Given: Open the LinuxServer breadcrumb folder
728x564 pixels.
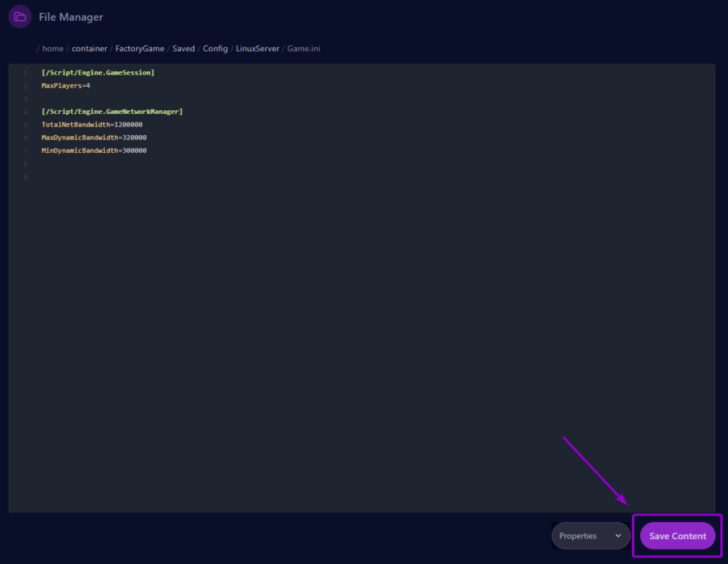Looking at the screenshot, I should (x=257, y=48).
